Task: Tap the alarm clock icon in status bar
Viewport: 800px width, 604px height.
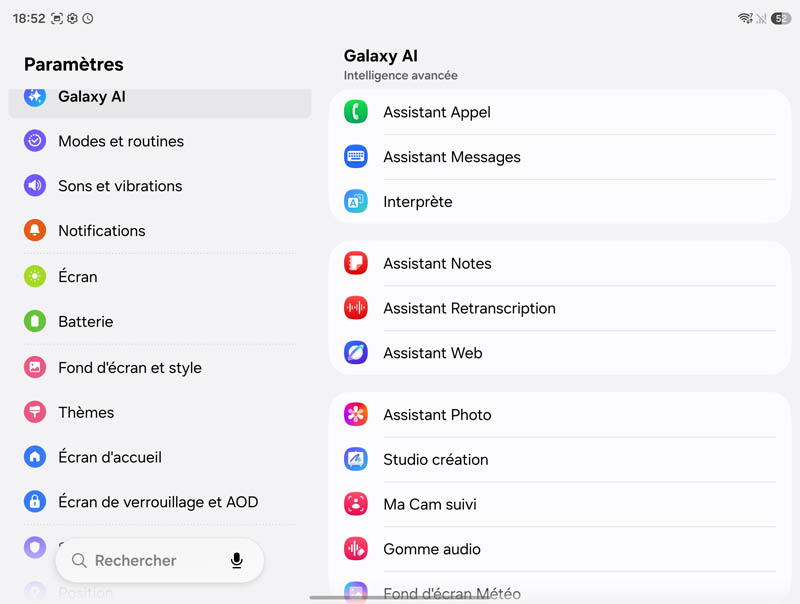Action: 88,19
